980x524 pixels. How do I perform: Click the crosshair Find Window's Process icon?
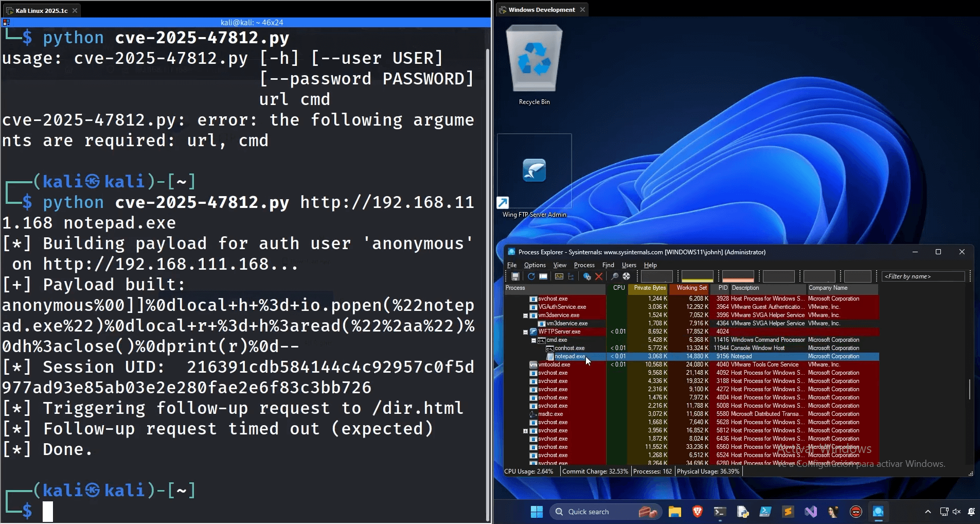pyautogui.click(x=627, y=276)
